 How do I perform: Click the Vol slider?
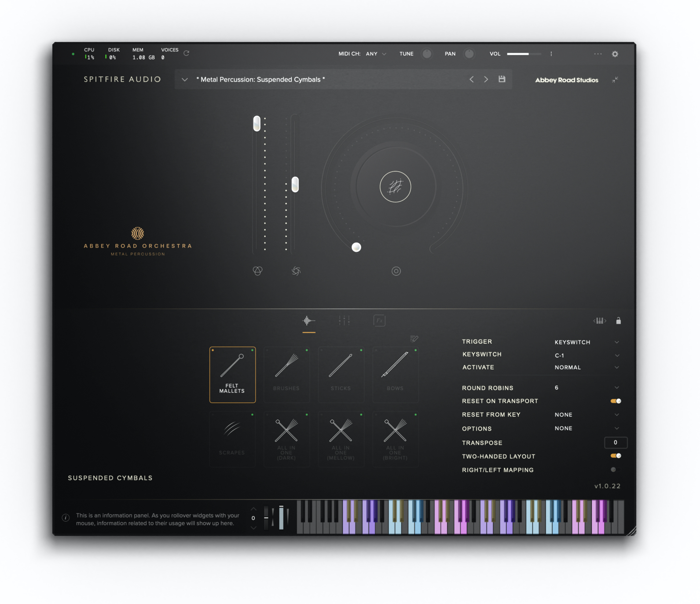pos(524,54)
